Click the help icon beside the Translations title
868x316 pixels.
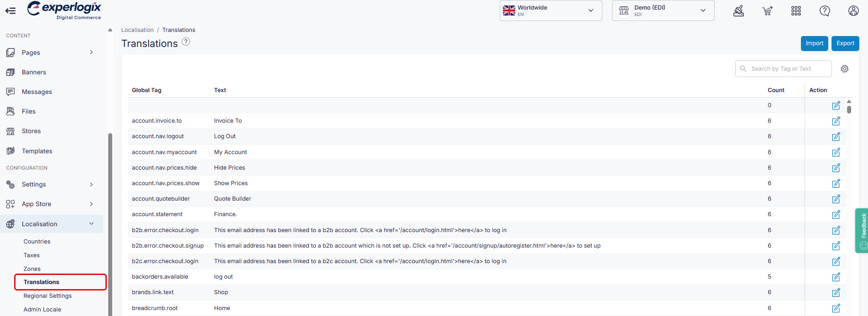coord(186,42)
